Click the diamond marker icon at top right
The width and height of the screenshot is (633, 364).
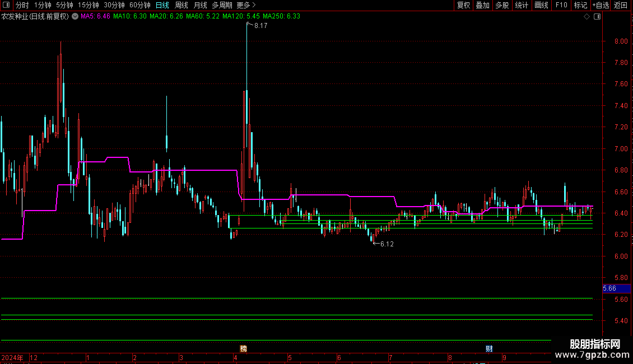(x=587, y=17)
